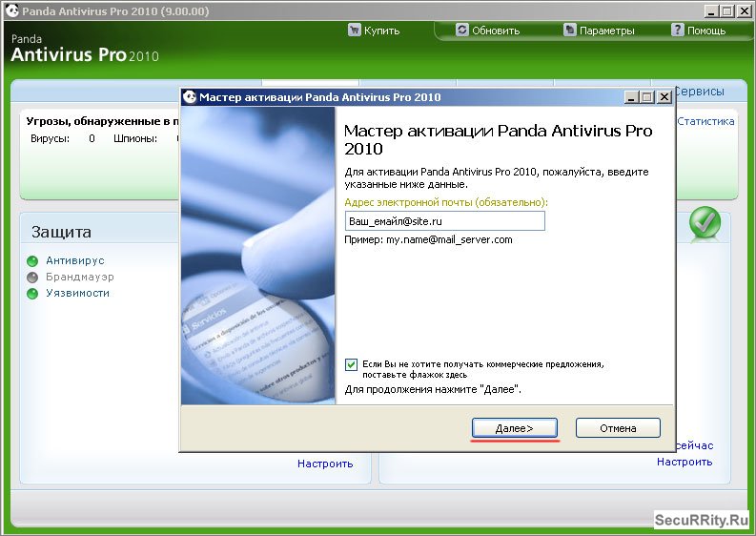The width and height of the screenshot is (756, 536).
Task: Click the Обновить refresh icon
Action: click(461, 30)
